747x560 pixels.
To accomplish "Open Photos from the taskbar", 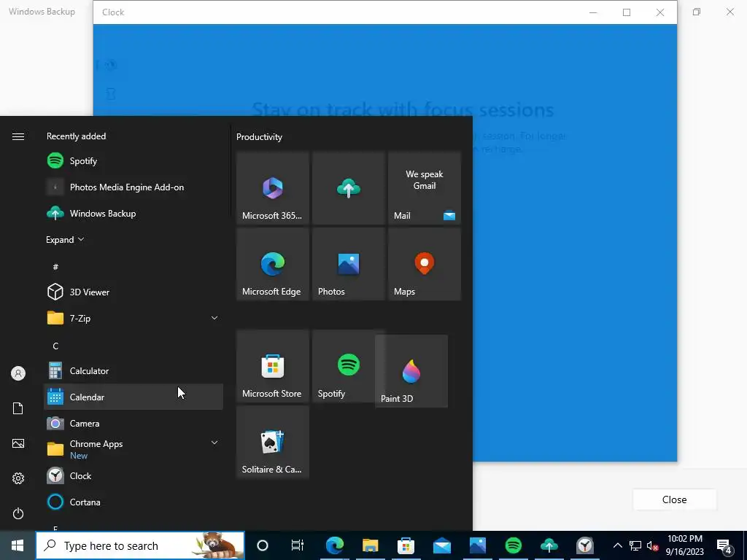I will [x=477, y=545].
